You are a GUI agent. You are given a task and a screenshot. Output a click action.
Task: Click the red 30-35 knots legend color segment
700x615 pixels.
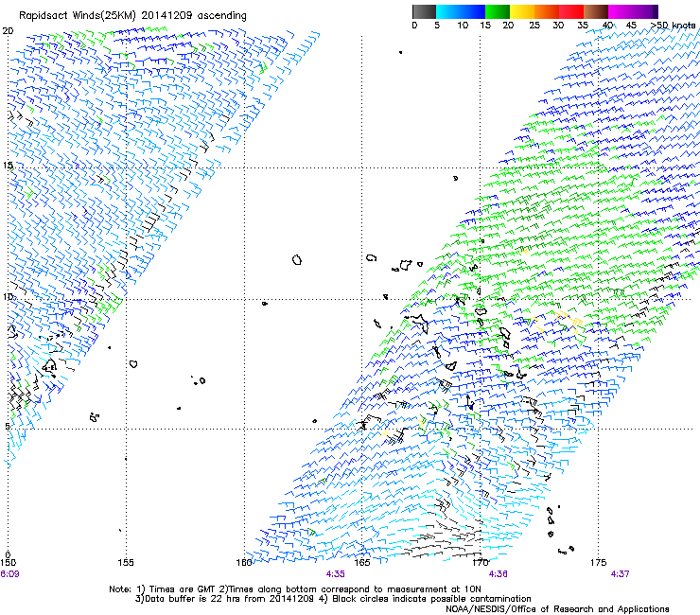point(571,11)
